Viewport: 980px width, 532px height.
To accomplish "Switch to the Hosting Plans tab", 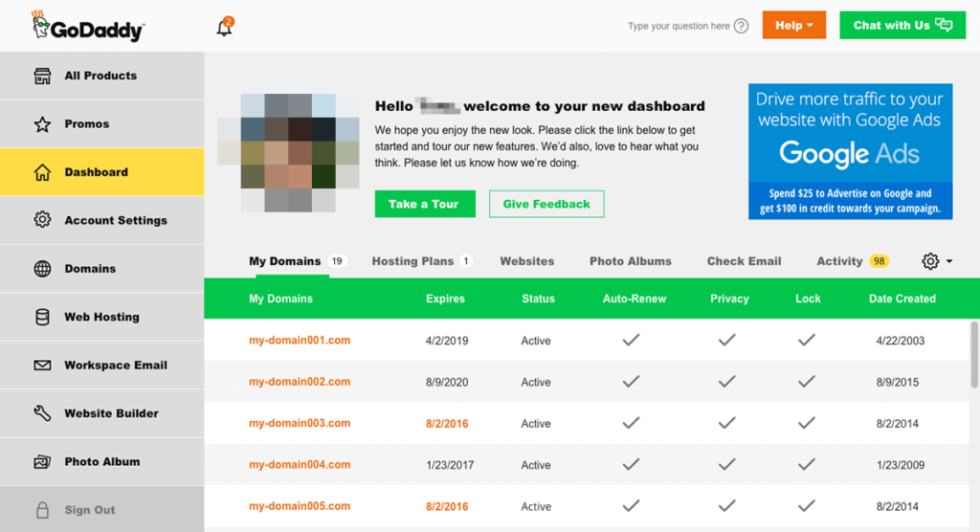I will (x=421, y=261).
